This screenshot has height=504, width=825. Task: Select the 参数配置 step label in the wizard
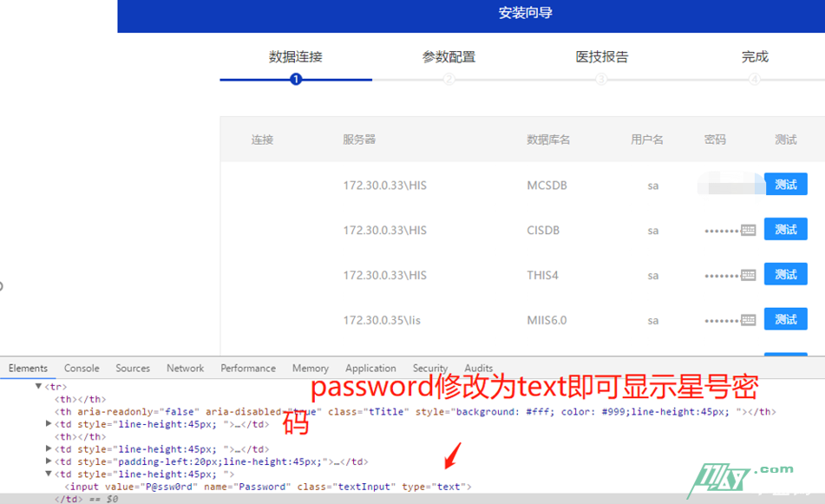[x=449, y=57]
